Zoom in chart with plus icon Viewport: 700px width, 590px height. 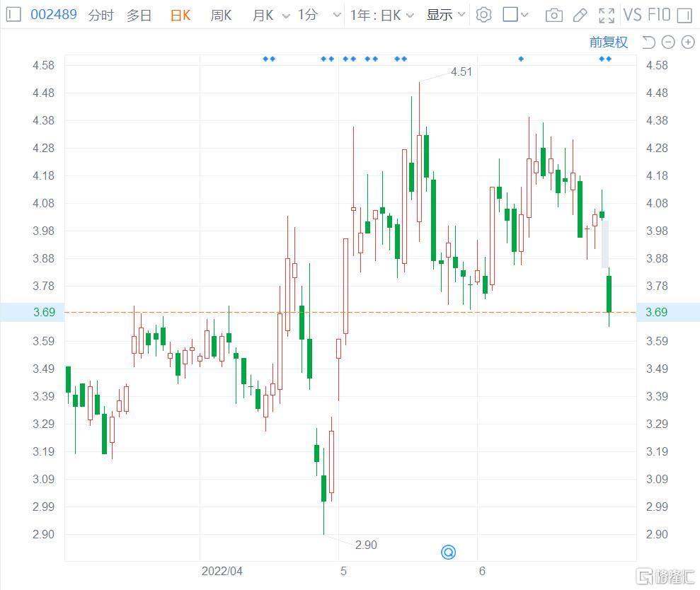(688, 42)
